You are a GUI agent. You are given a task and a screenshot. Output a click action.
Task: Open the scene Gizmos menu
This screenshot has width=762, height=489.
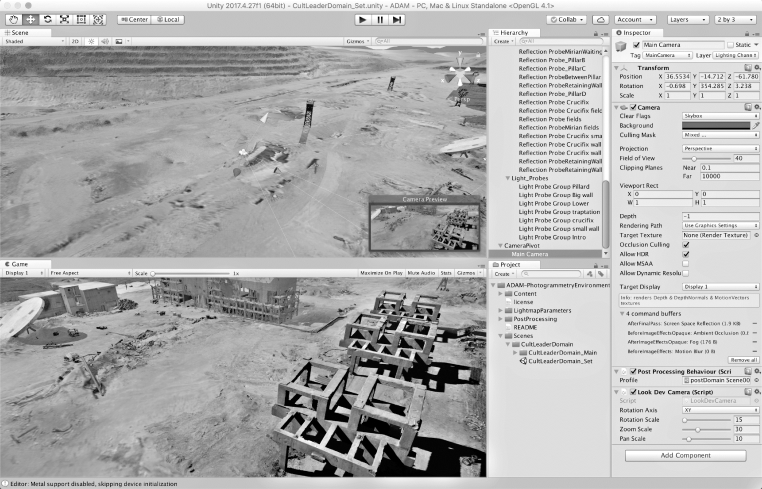[358, 41]
